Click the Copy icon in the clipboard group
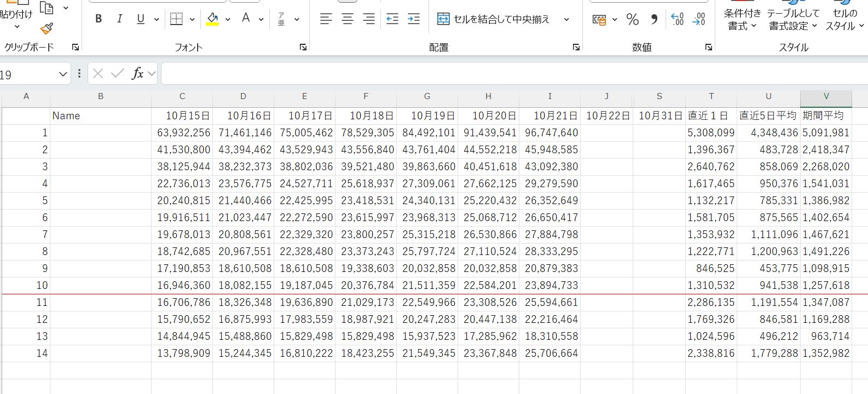868x394 pixels. pos(47,8)
